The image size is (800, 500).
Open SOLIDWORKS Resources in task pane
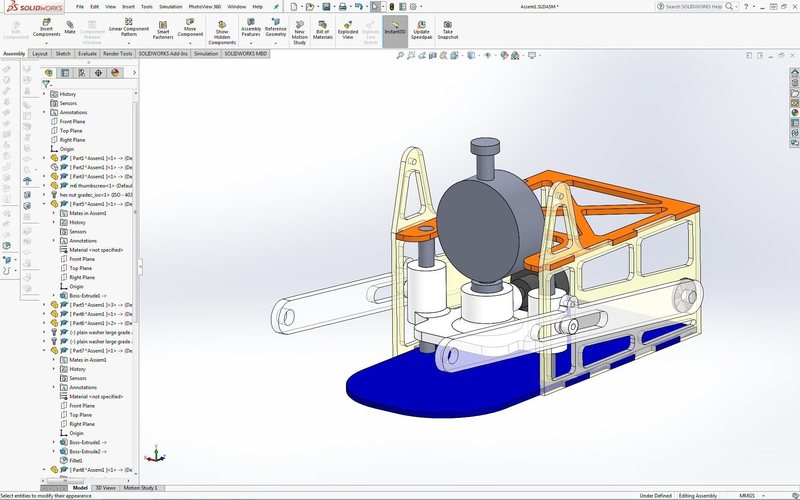click(x=795, y=73)
